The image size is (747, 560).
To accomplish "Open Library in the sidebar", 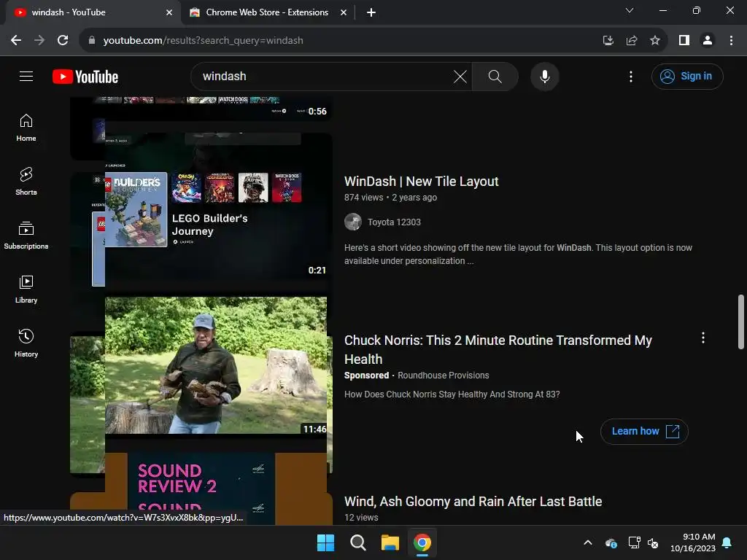I will (26, 289).
